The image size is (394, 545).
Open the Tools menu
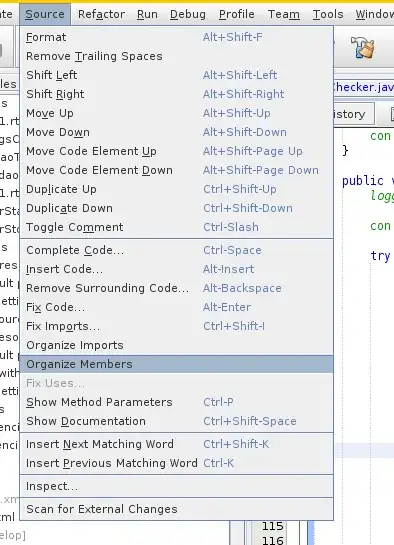click(x=328, y=14)
